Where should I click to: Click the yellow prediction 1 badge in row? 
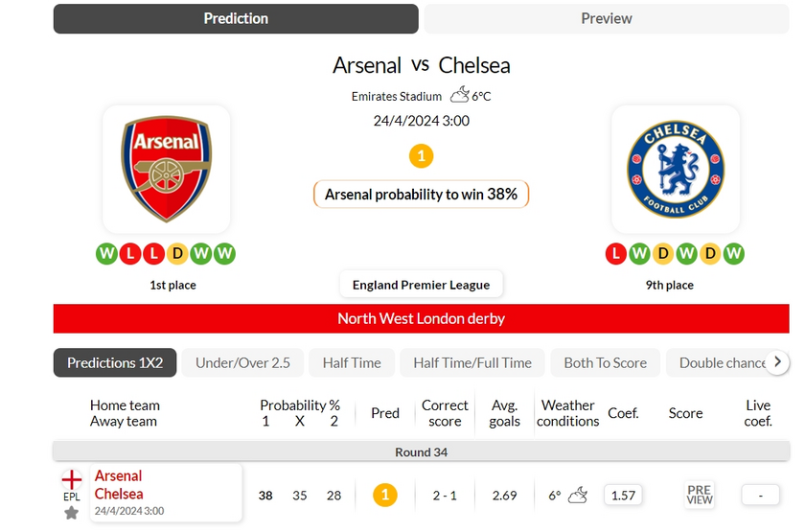click(385, 495)
